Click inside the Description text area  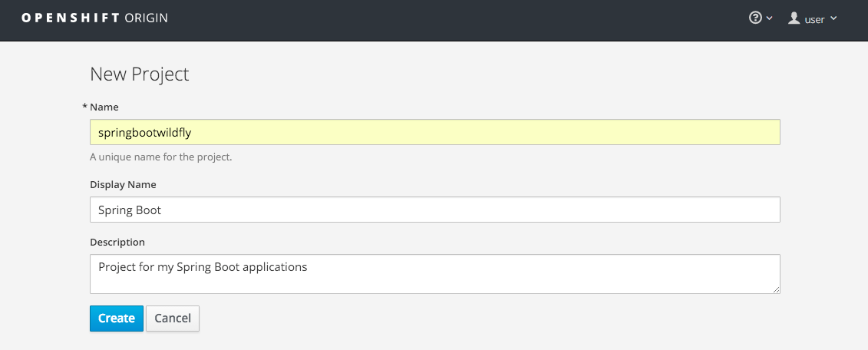[434, 274]
